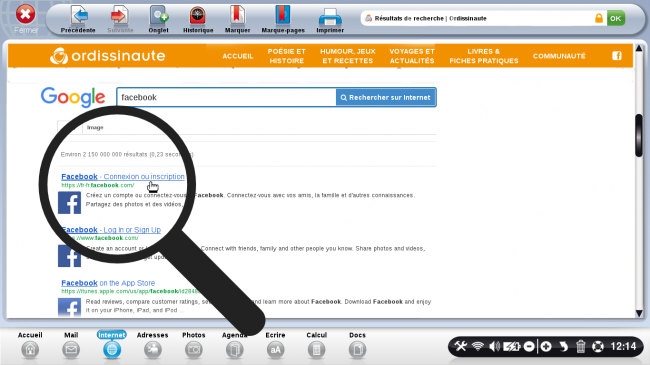Viewport: 650px width, 365px height.
Task: Zoom out with the minus tray button
Action: 529,346
